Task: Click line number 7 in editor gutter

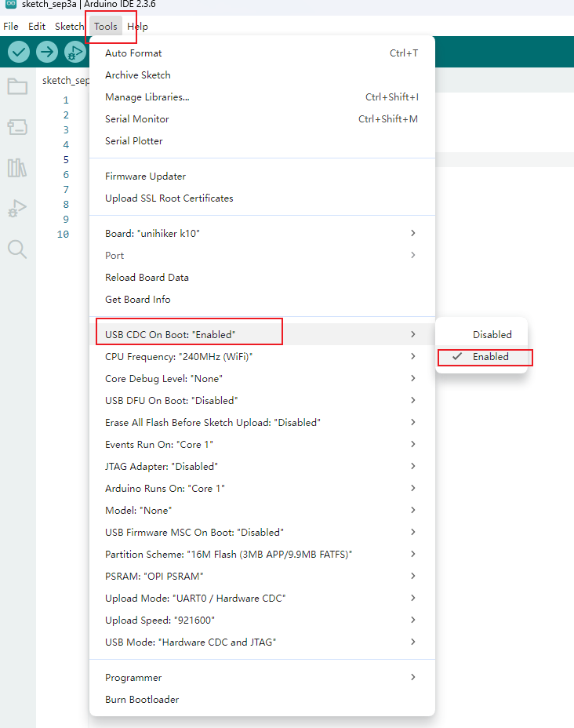Action: pos(66,189)
